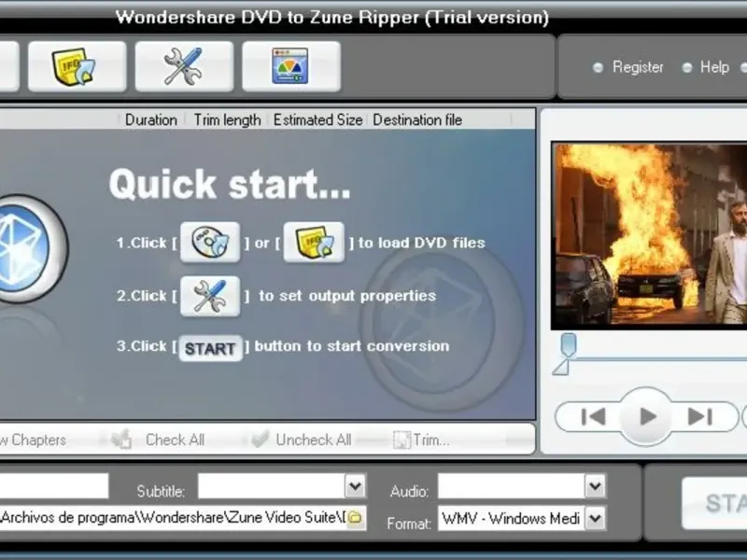
Task: Click the skin color palette toolbar button
Action: [291, 66]
